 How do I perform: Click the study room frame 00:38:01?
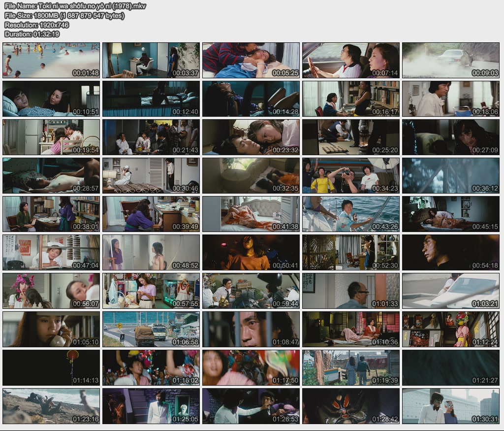click(51, 214)
